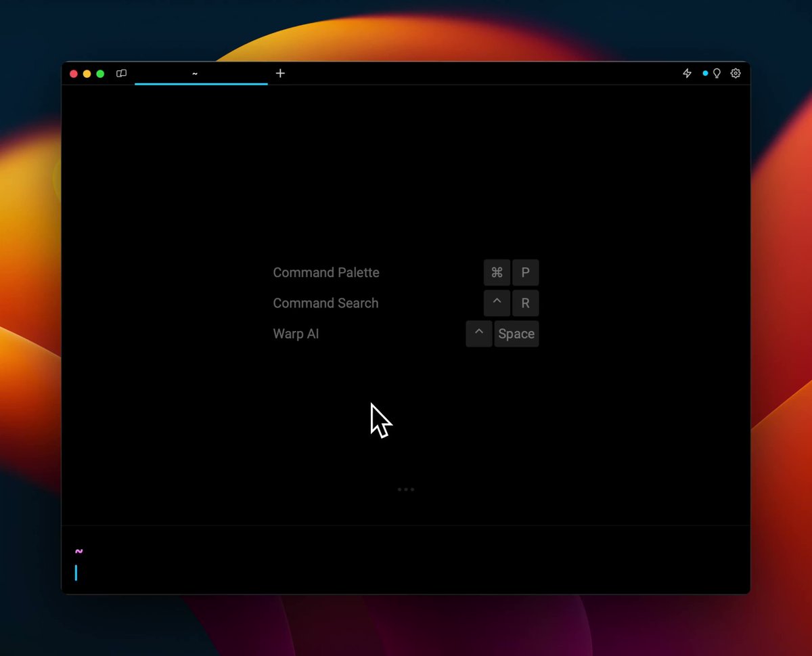This screenshot has width=812, height=656.
Task: Open the Command Palette shortcut entry
Action: tap(326, 272)
